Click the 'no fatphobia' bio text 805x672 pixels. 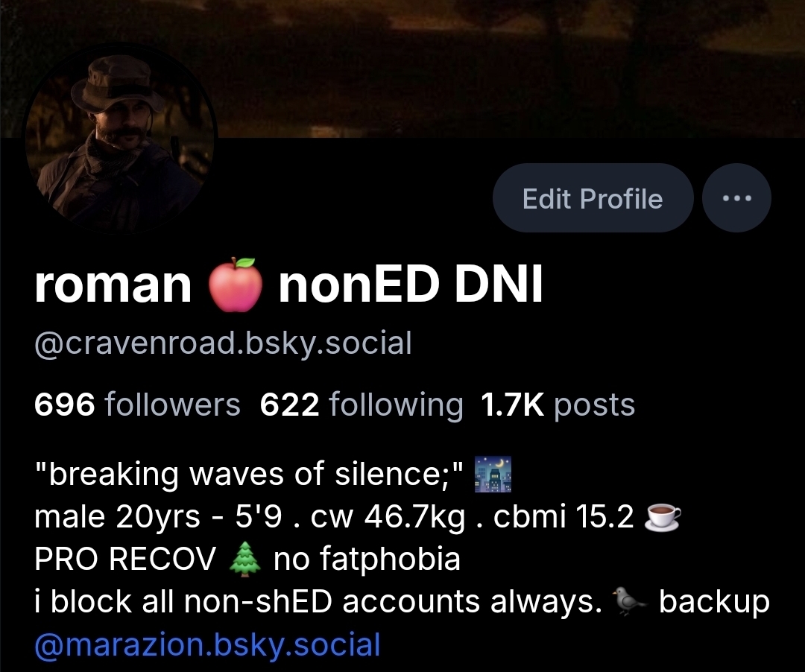point(367,559)
